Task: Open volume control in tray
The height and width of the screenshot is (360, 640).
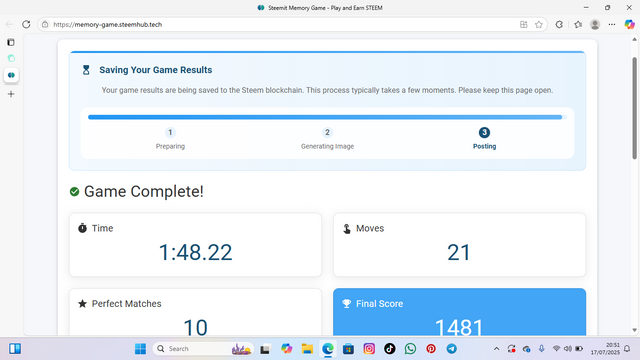Action: 567,349
